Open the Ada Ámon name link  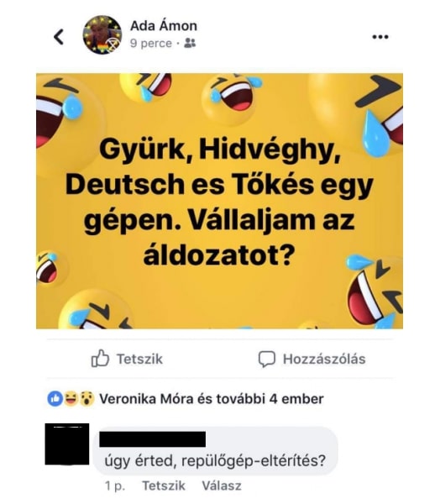point(164,26)
